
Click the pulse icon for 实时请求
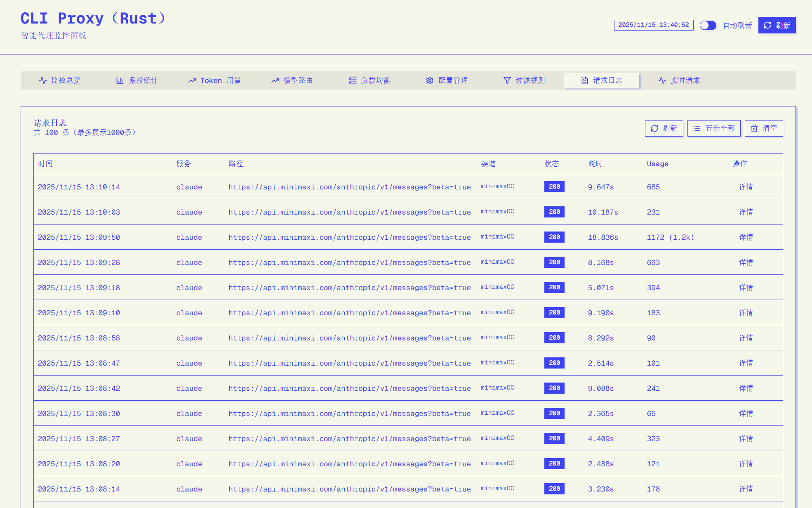click(x=662, y=80)
